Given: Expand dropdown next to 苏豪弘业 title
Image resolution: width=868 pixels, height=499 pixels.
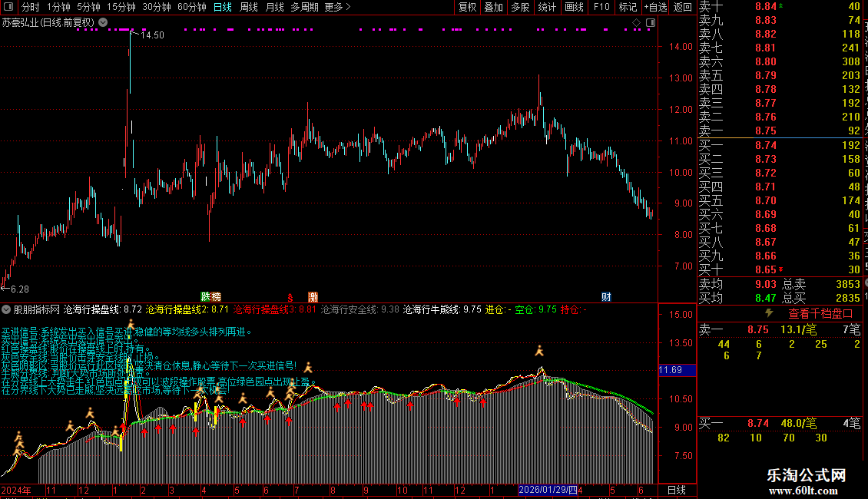Looking at the screenshot, I should (x=103, y=23).
